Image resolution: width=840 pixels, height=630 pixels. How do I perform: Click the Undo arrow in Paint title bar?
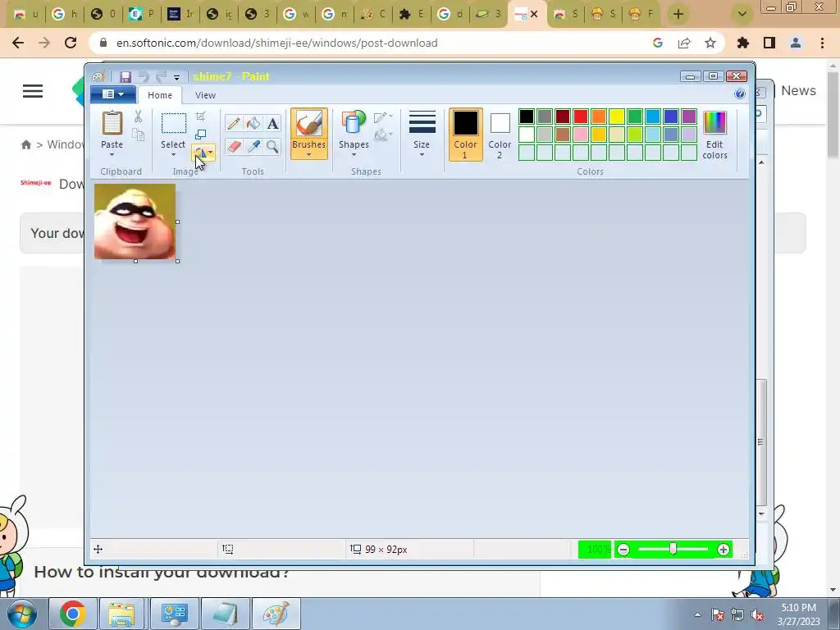tap(144, 76)
